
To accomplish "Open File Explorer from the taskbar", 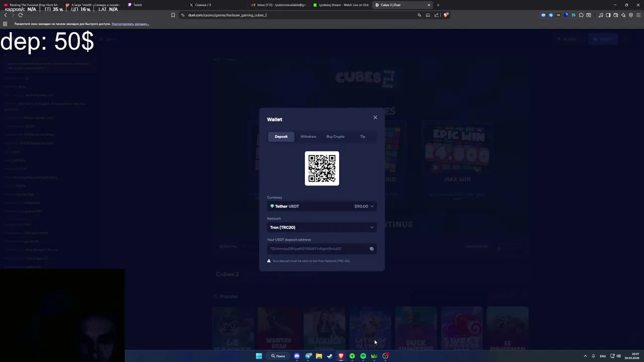I will (319, 356).
